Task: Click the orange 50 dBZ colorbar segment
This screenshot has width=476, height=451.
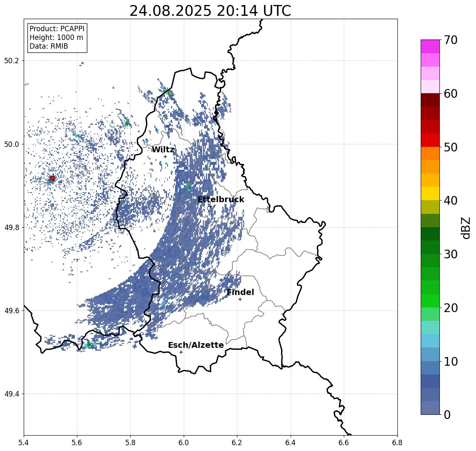Action: [x=430, y=154]
